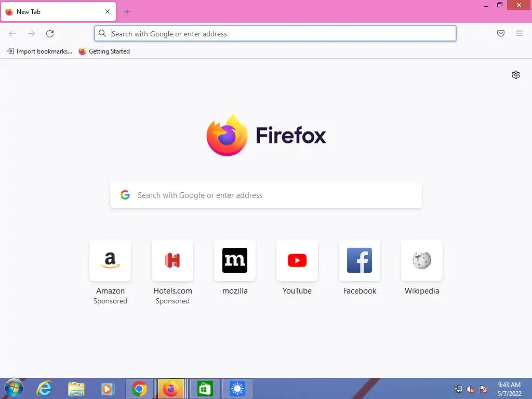
Task: Launch Windows Media Player from taskbar
Action: point(108,389)
